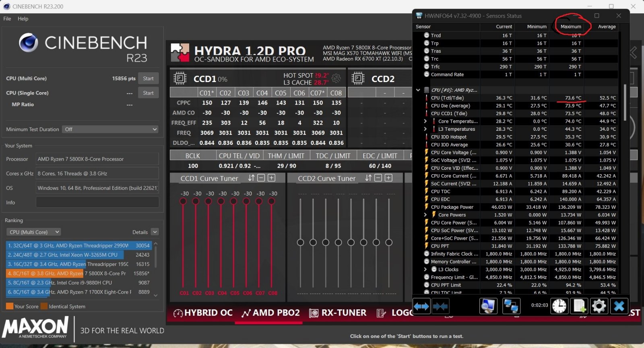Click the Hydra puzzle logo icon

tap(180, 53)
